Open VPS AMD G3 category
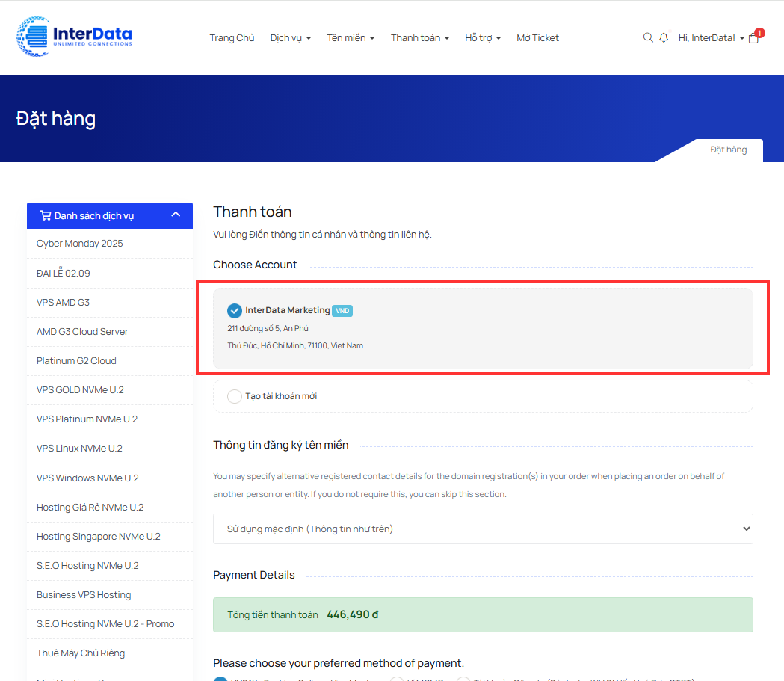Viewport: 784px width, 681px height. tap(110, 303)
